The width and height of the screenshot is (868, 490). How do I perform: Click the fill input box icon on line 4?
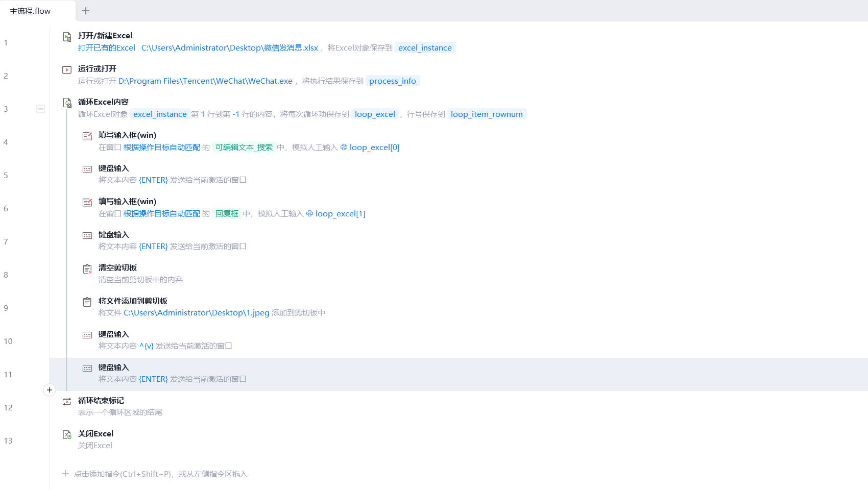87,136
